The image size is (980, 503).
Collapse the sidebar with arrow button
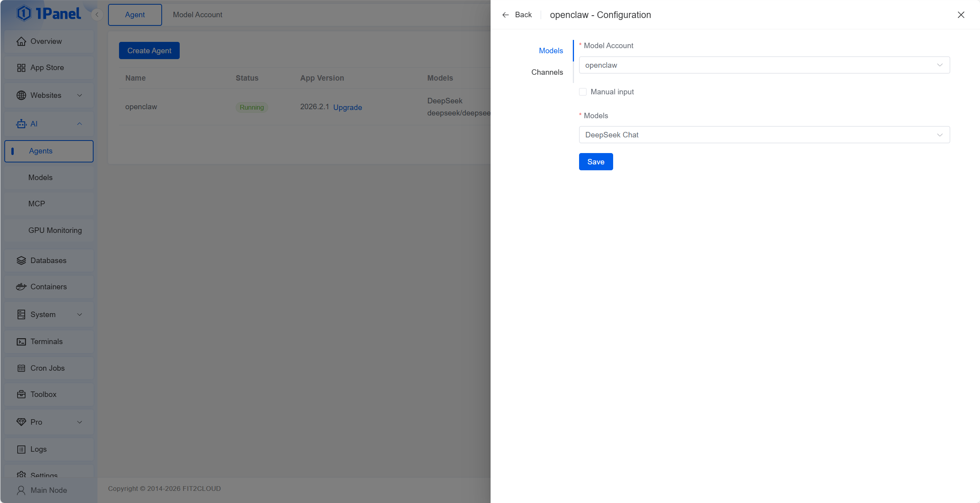97,15
